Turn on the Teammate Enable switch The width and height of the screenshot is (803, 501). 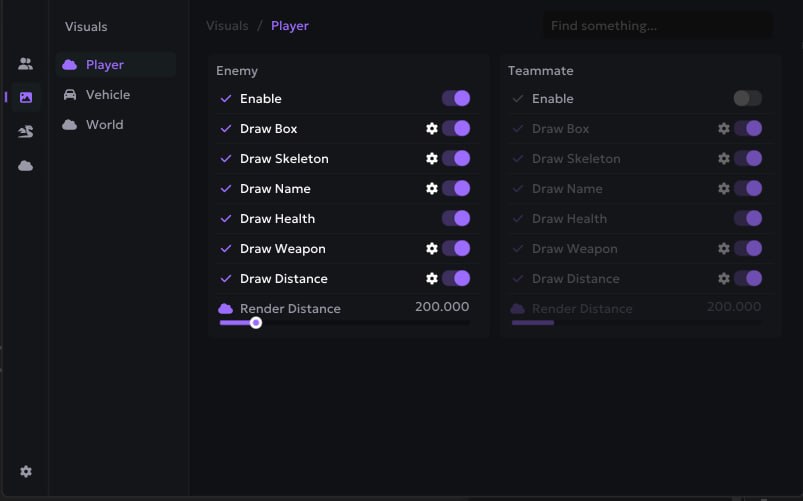pyautogui.click(x=748, y=98)
